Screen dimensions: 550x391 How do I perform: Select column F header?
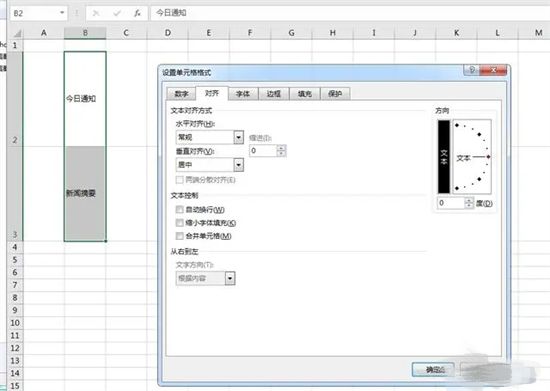pos(250,33)
